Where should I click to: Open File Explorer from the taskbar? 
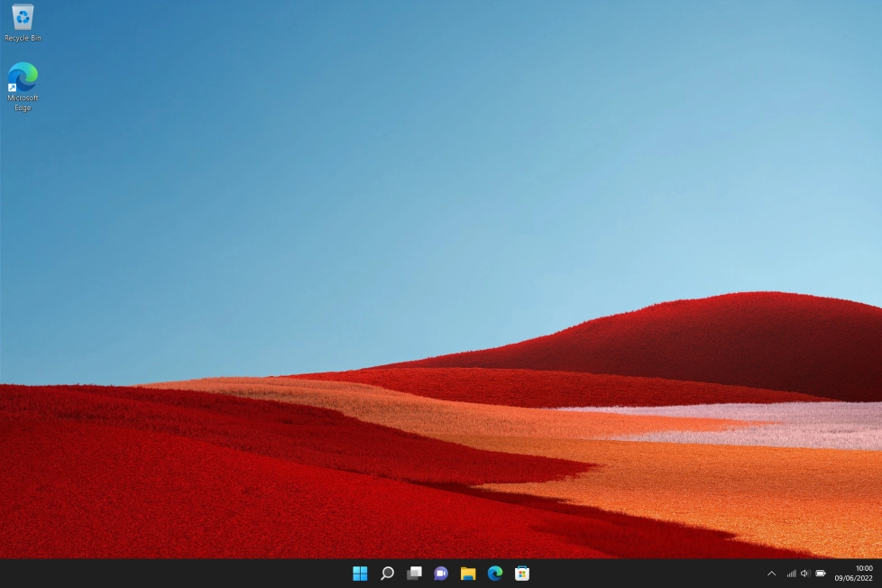pyautogui.click(x=467, y=573)
